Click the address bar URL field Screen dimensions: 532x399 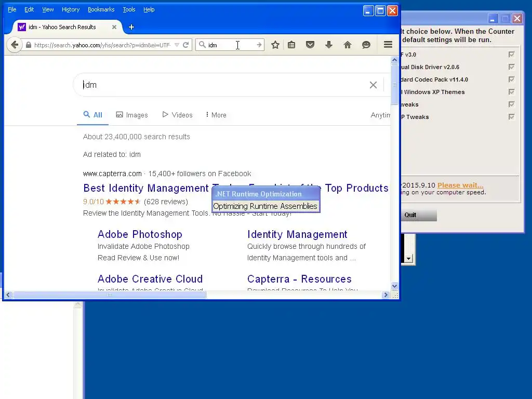102,45
